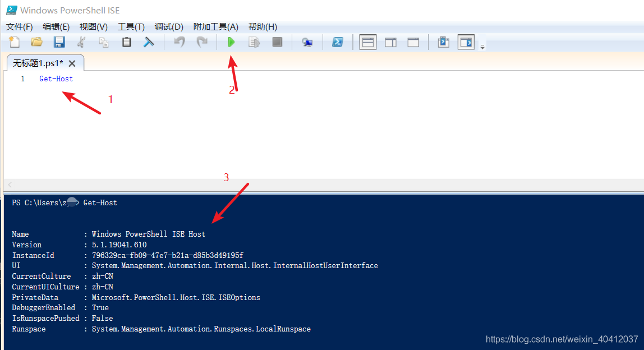Cut selection using the scissors icon
This screenshot has width=644, height=350.
pos(81,42)
